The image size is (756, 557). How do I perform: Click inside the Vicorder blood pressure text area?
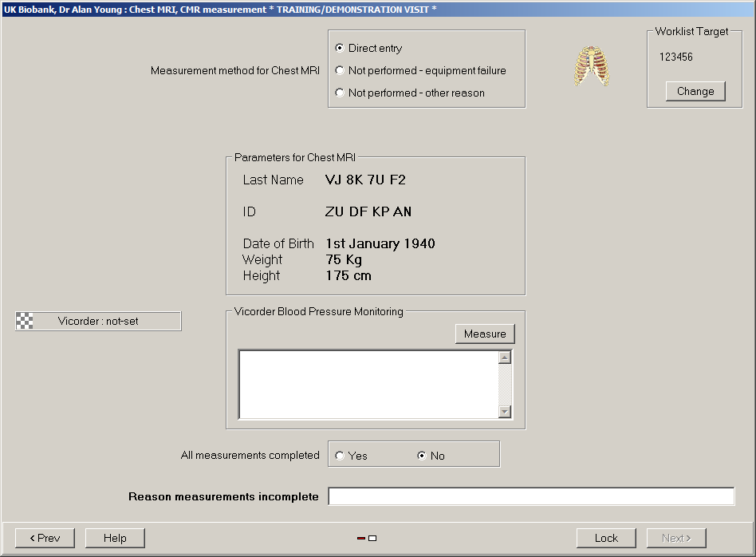(368, 384)
